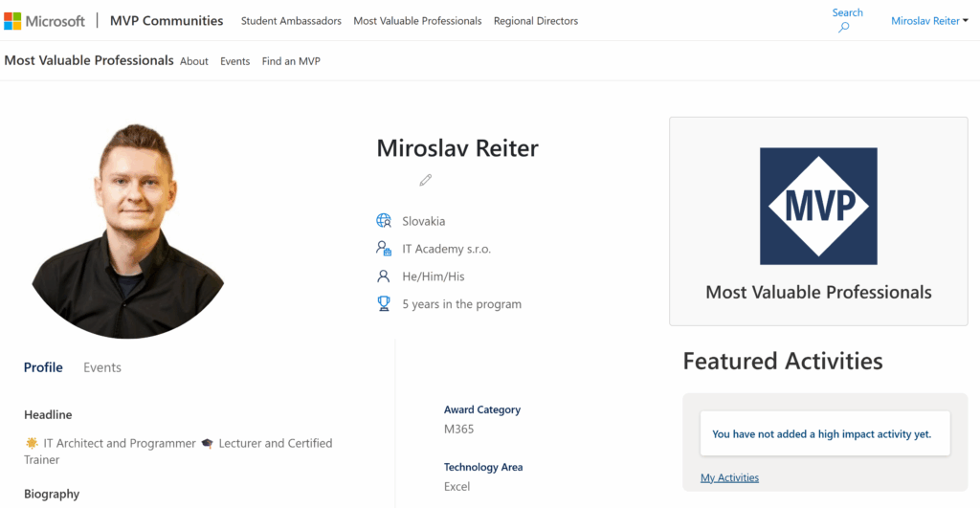Open the Events item in the sub-navigation
The height and width of the screenshot is (508, 980).
tap(235, 61)
